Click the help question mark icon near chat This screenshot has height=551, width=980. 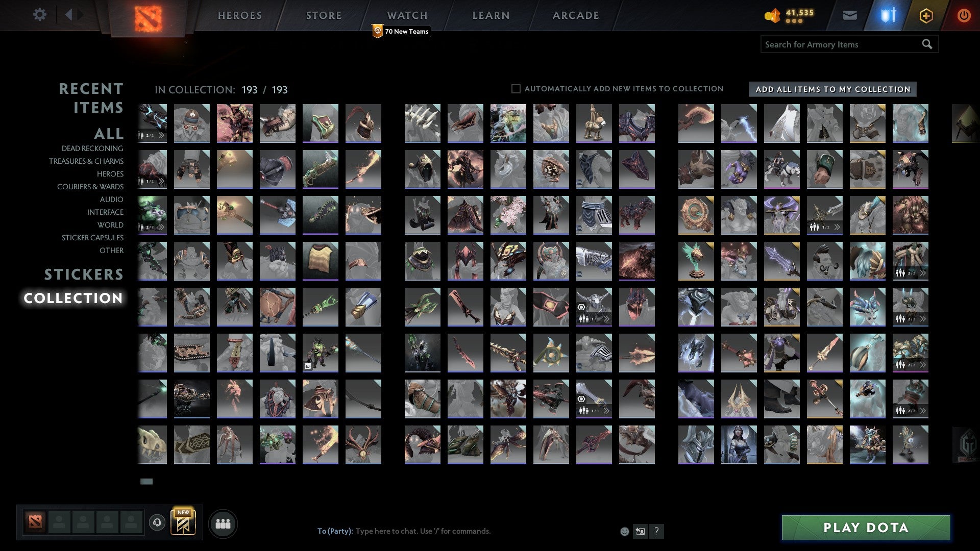coord(656,531)
